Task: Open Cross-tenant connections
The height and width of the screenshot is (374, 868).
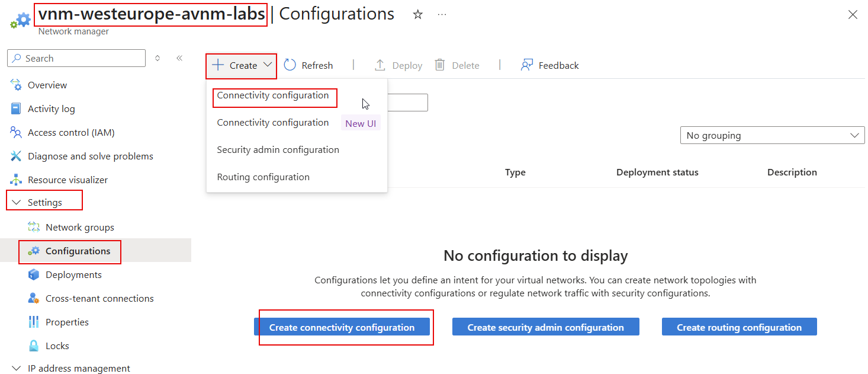Action: [x=99, y=298]
